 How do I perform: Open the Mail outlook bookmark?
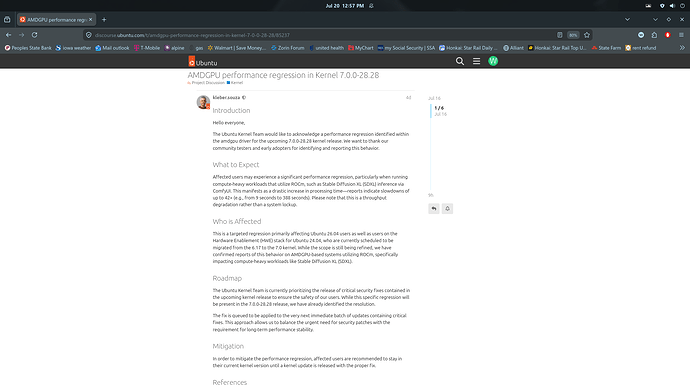click(112, 48)
